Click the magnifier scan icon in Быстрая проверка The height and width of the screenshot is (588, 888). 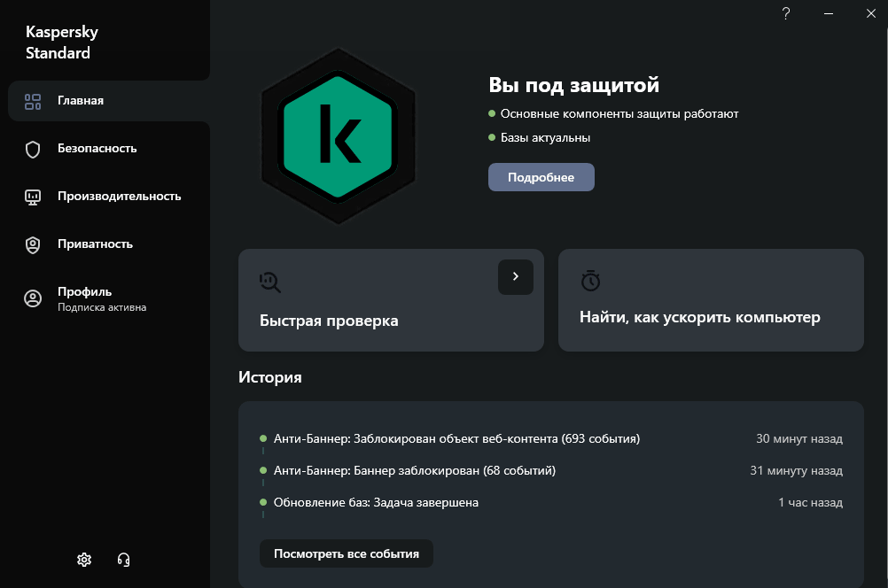[x=270, y=282]
